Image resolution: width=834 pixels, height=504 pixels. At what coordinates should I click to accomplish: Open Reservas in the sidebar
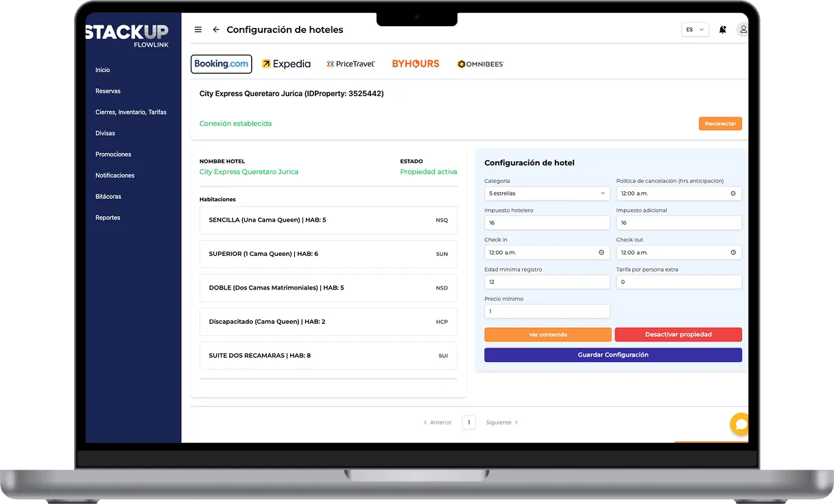coord(108,91)
